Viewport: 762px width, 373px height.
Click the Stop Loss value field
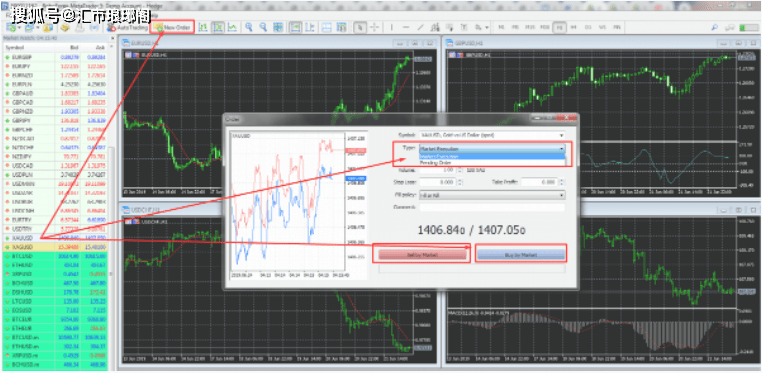(x=438, y=182)
